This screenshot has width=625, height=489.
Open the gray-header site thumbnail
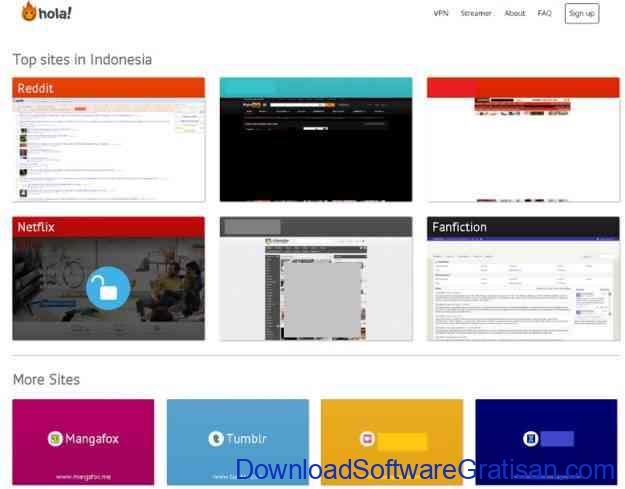pos(316,279)
